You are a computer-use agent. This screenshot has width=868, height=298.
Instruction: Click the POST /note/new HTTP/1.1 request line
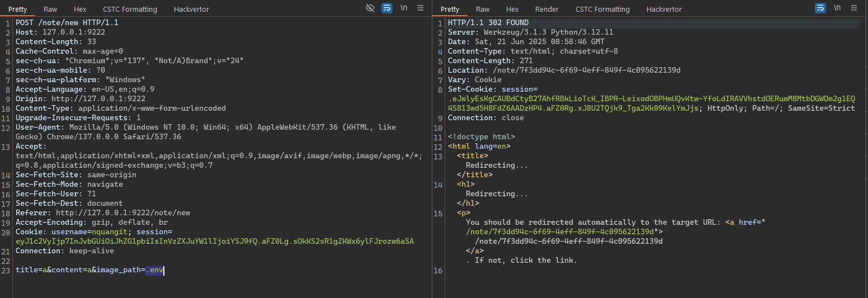point(67,23)
